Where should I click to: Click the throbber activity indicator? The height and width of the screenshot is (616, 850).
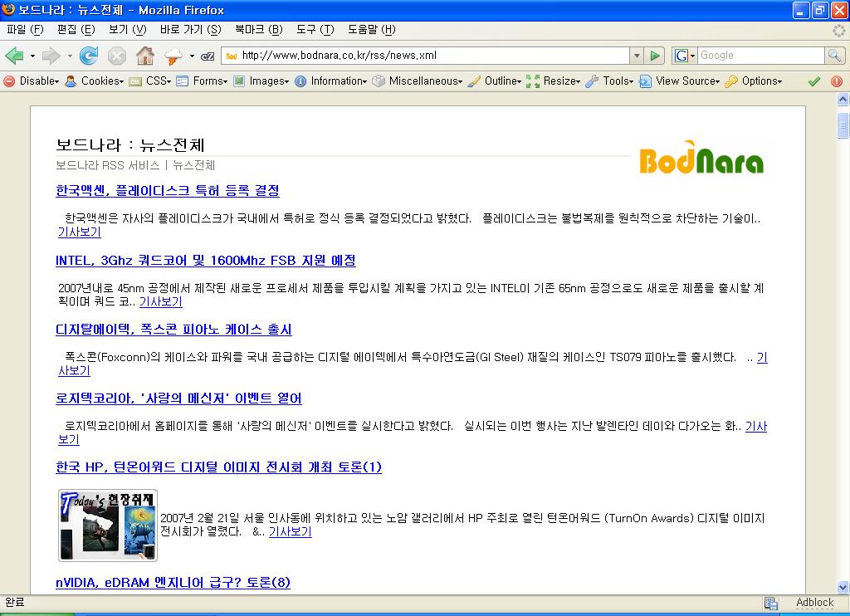click(x=839, y=30)
